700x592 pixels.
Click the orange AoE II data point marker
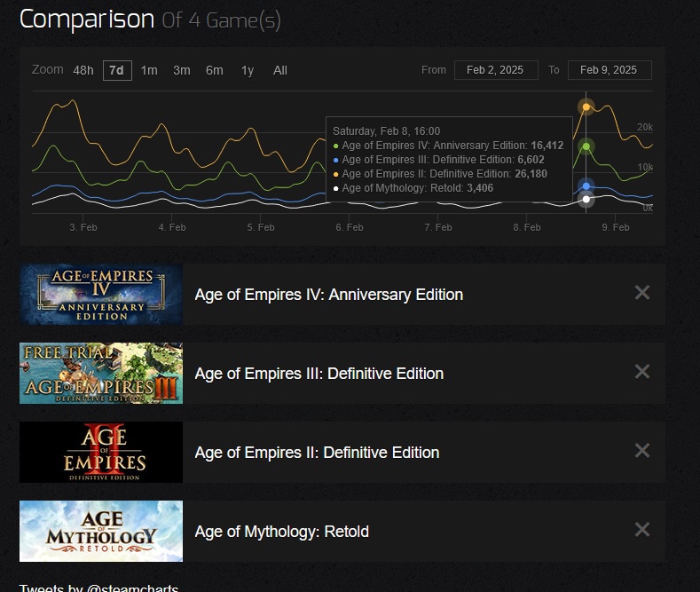[586, 107]
